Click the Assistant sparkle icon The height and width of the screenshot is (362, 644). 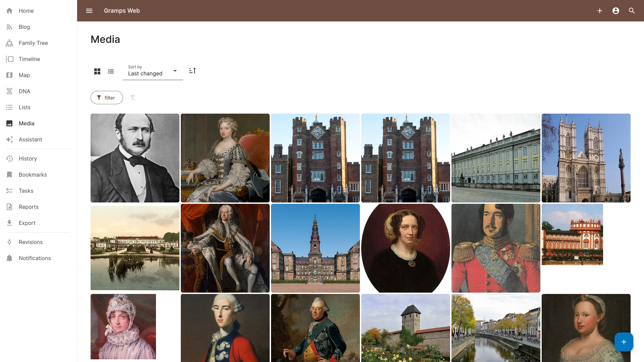[x=9, y=139]
